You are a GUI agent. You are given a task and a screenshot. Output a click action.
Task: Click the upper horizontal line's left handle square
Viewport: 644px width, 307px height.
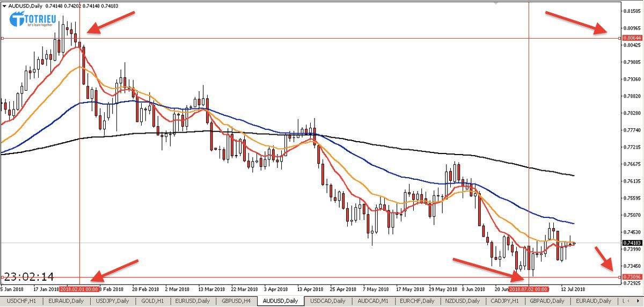pos(3,38)
